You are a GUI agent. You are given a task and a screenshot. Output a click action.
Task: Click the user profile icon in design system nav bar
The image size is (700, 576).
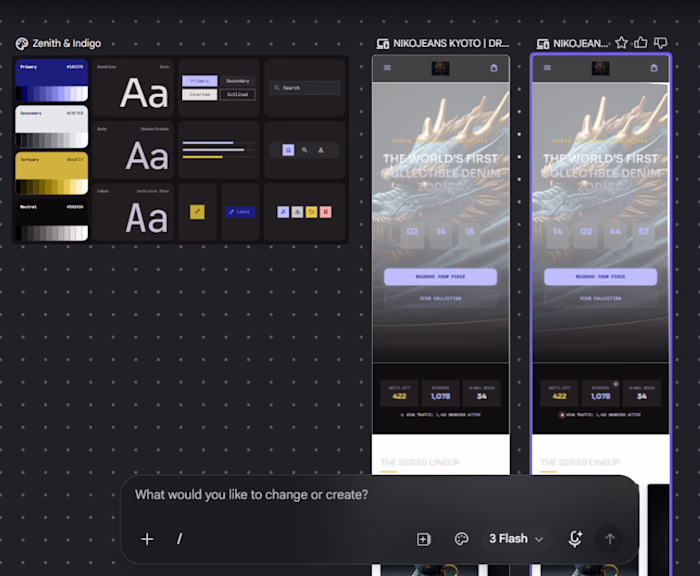(x=321, y=150)
